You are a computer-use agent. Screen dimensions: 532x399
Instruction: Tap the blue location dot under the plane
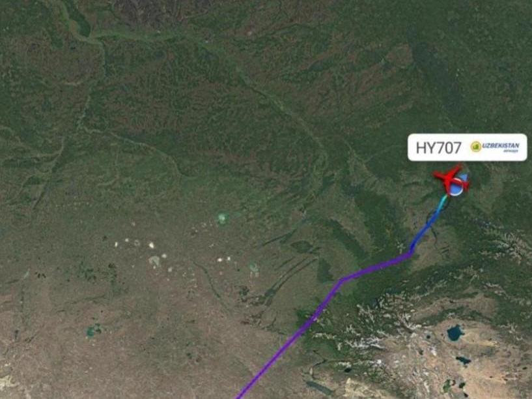click(x=456, y=187)
